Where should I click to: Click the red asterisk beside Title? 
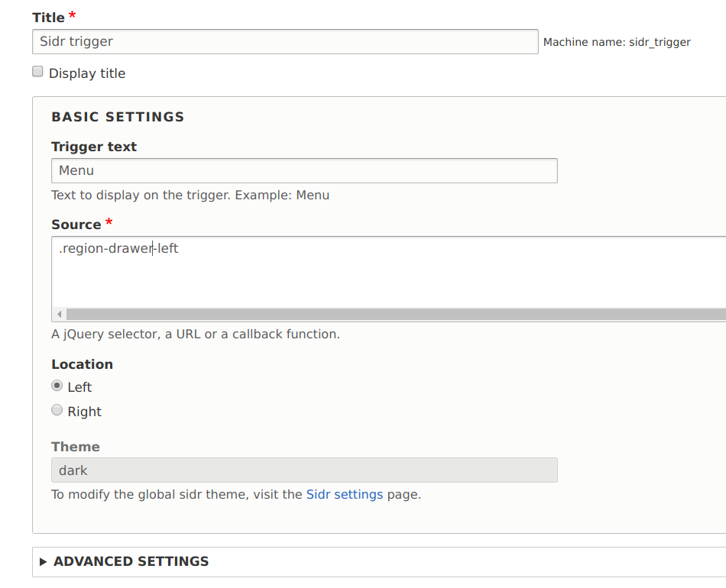point(73,12)
